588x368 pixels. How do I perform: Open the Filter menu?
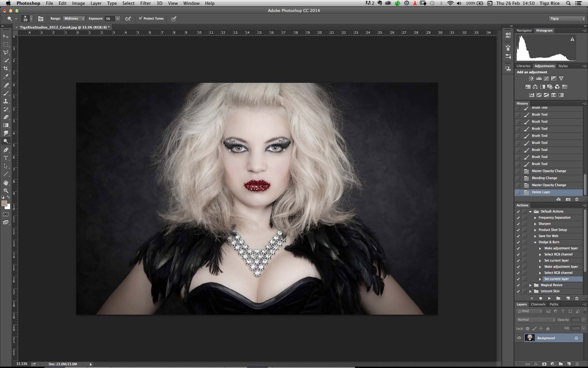(x=145, y=3)
